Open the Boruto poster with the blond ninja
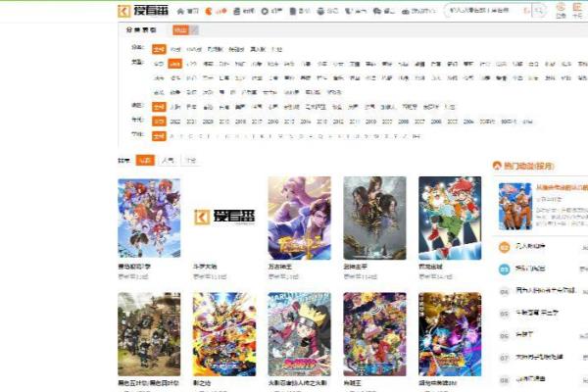588x392 pixels. coord(300,334)
